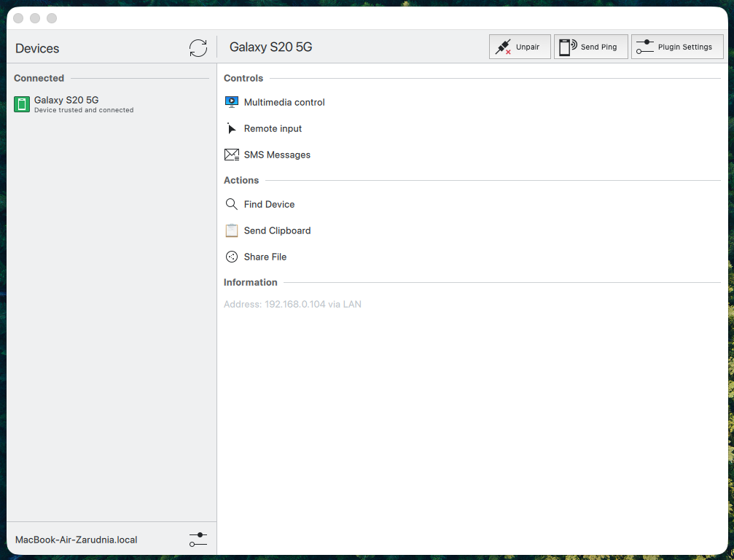Click the Remote input cursor icon
The width and height of the screenshot is (734, 560).
(231, 128)
